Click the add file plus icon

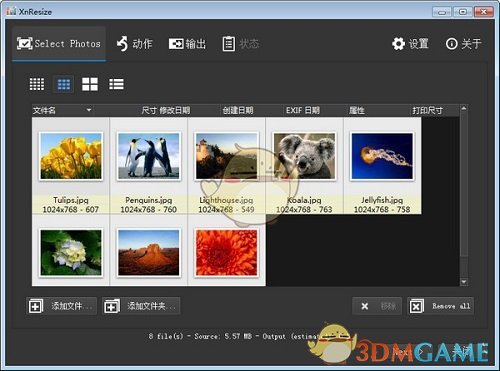[36, 306]
